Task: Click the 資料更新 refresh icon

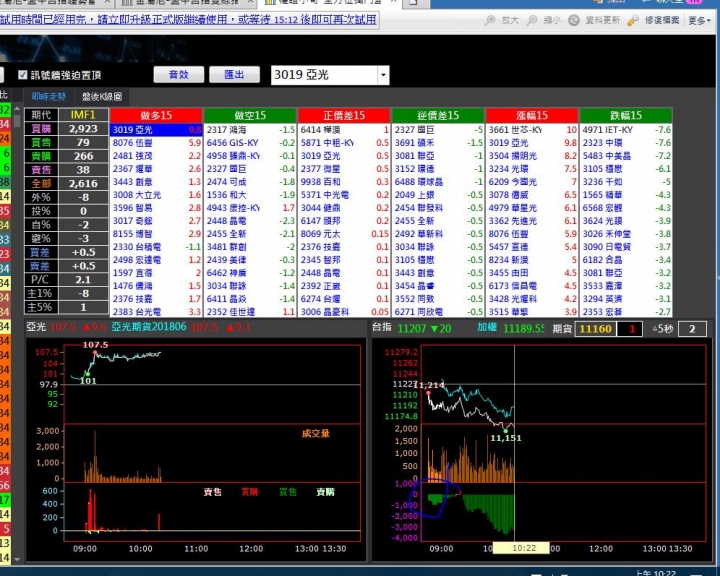Action: pos(574,20)
